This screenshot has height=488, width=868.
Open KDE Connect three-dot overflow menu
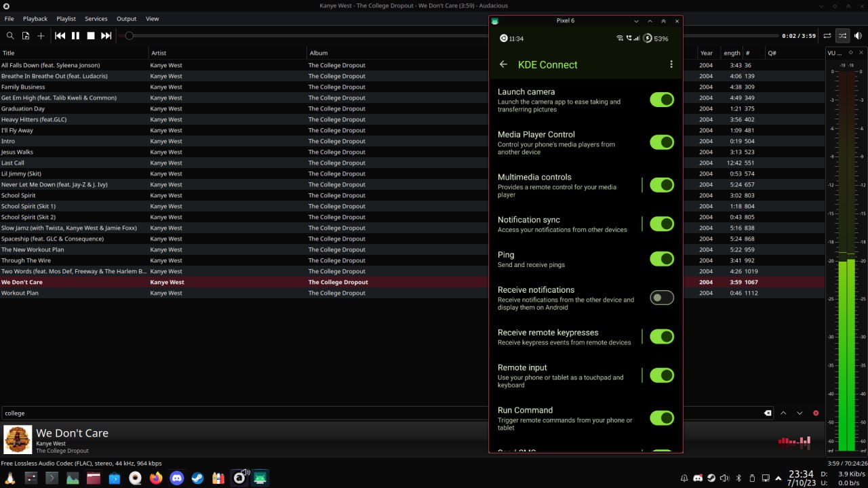tap(671, 64)
